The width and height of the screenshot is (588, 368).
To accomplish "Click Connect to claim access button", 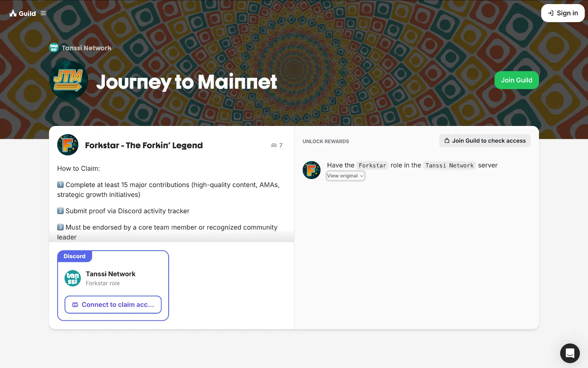I will (x=113, y=305).
